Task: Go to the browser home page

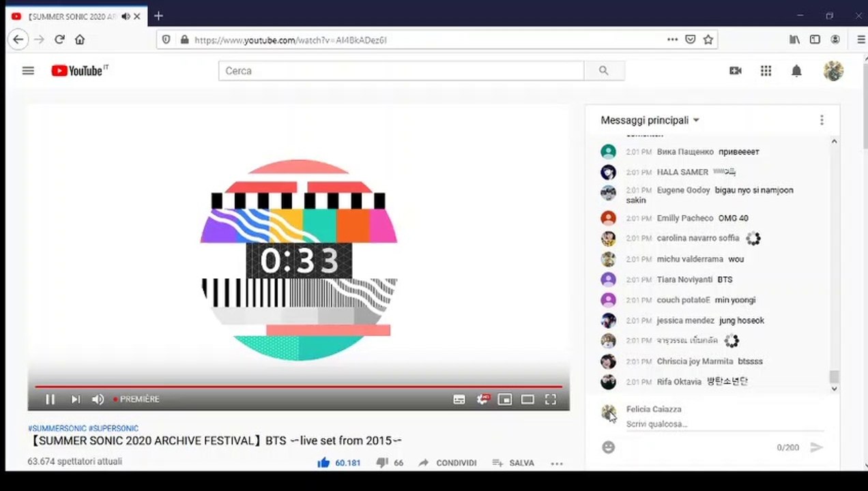Action: pyautogui.click(x=80, y=40)
